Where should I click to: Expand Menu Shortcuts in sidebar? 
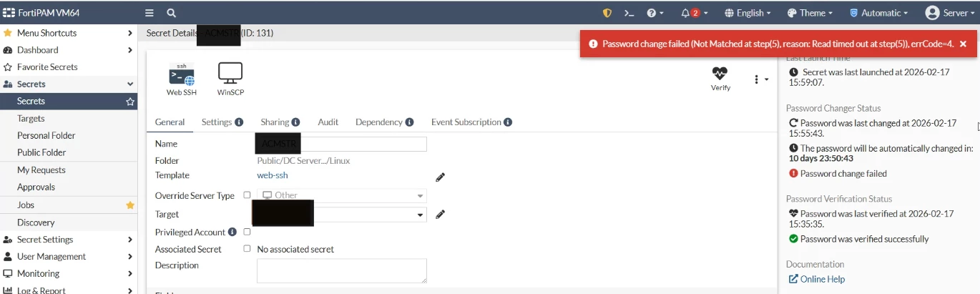click(69, 33)
